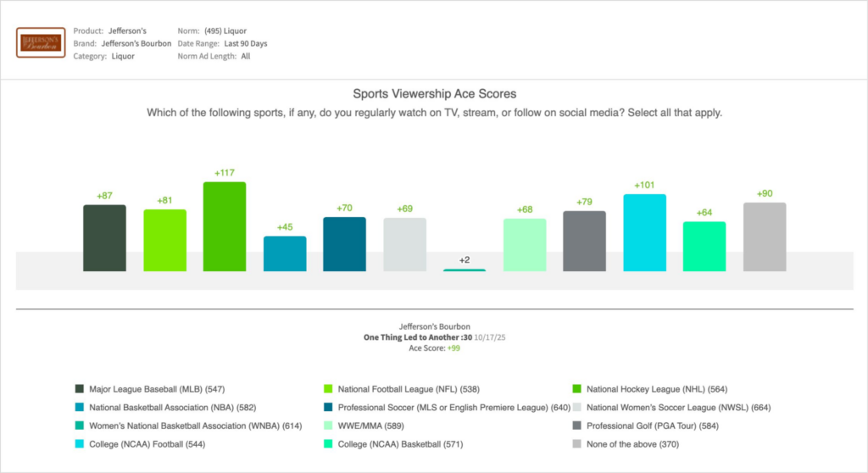This screenshot has height=473, width=868.
Task: Click the Major League Baseball legend swatch
Action: (x=80, y=389)
